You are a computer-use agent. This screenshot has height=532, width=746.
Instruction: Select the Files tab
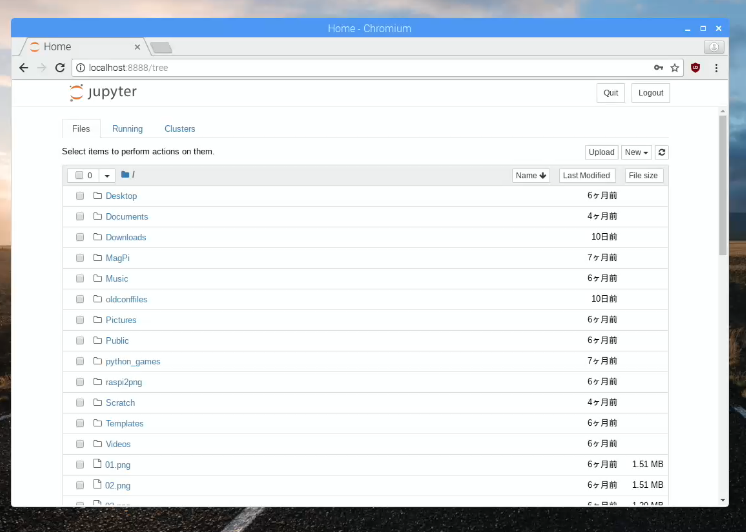(81, 128)
